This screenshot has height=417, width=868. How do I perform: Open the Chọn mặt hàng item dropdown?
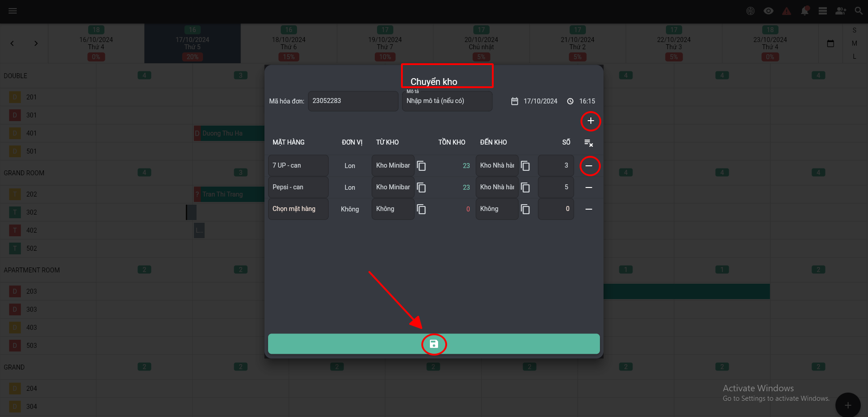[x=298, y=209]
